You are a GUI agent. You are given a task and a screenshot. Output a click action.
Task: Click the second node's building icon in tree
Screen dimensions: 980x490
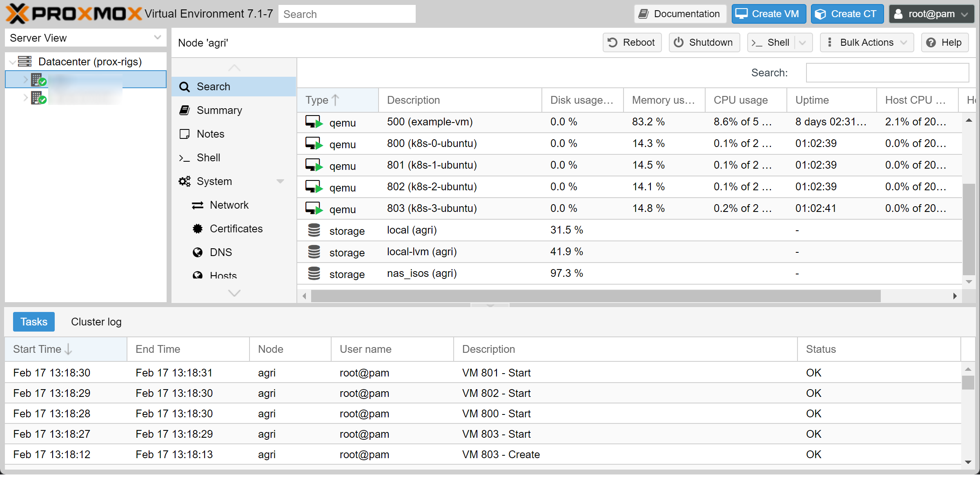(x=38, y=98)
